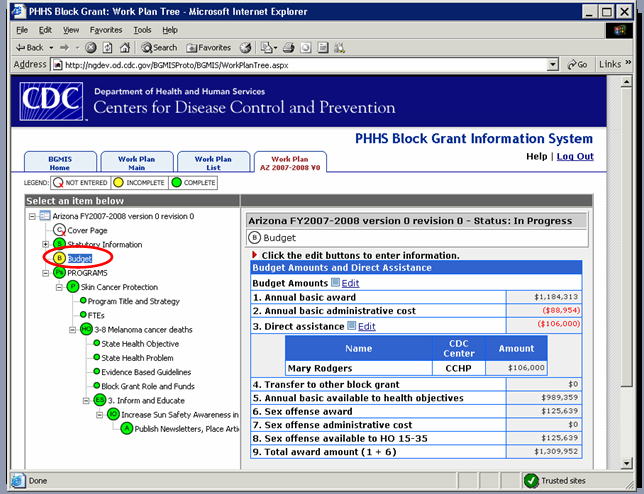This screenshot has height=494, width=644.
Task: Click the Help link
Action: click(x=536, y=157)
